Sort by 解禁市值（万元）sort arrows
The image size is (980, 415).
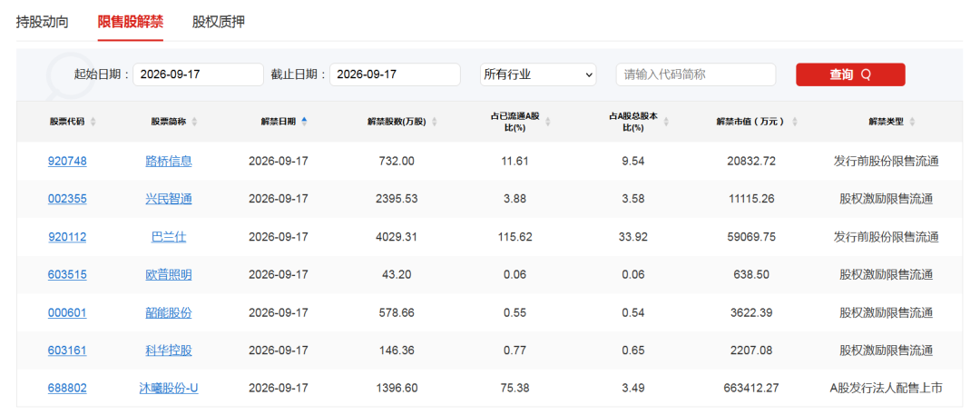tap(794, 122)
